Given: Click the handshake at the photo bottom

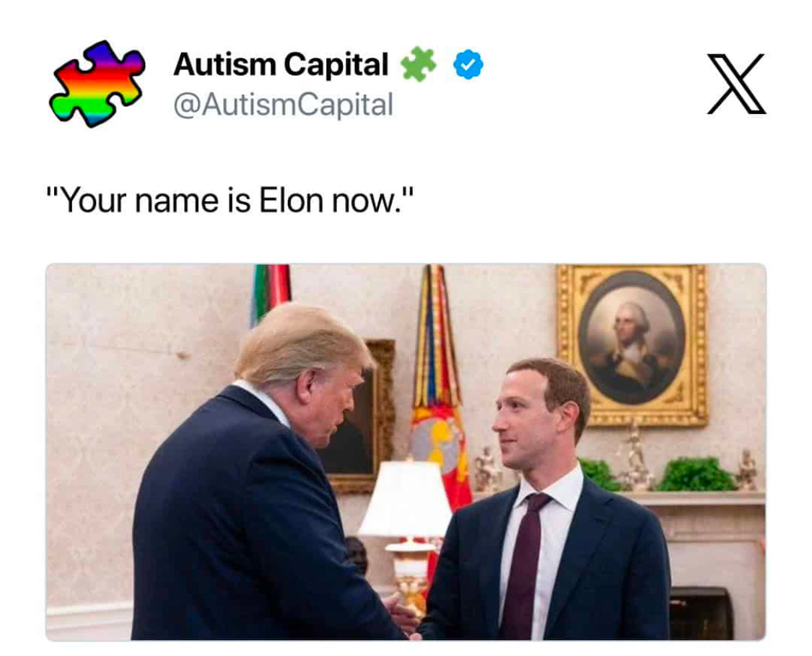Looking at the screenshot, I should (402, 615).
